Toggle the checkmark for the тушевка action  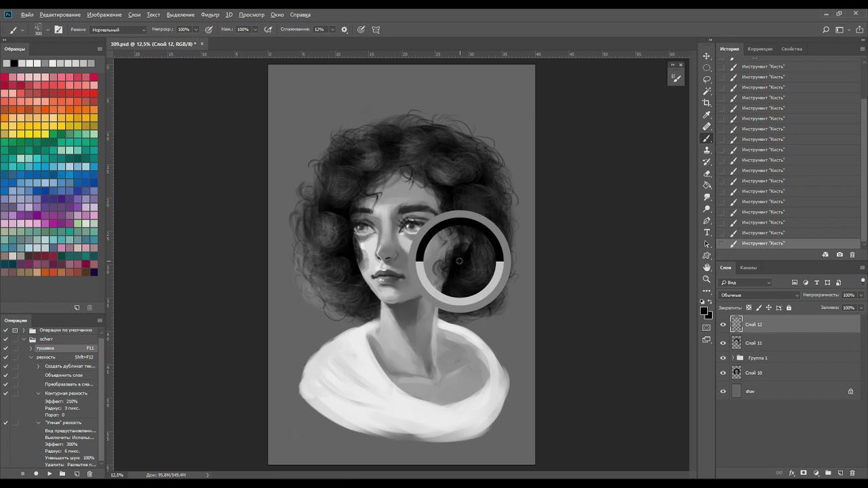tap(5, 348)
